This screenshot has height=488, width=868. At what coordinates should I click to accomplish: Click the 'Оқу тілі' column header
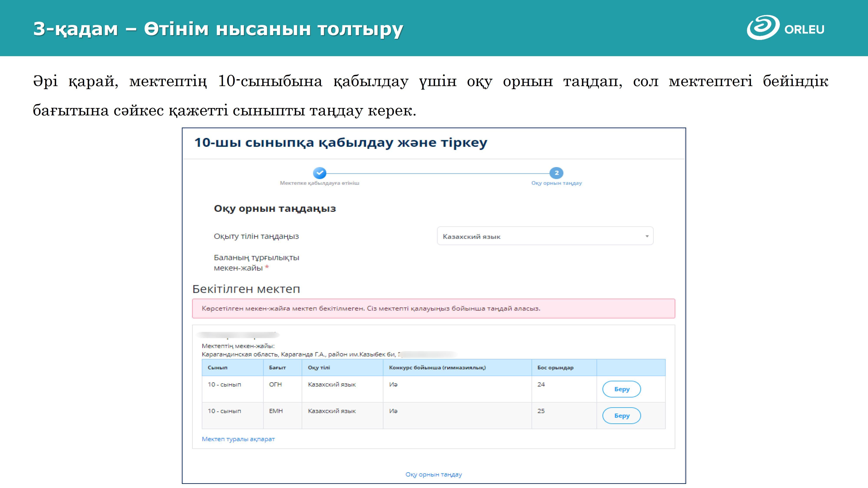tap(319, 367)
